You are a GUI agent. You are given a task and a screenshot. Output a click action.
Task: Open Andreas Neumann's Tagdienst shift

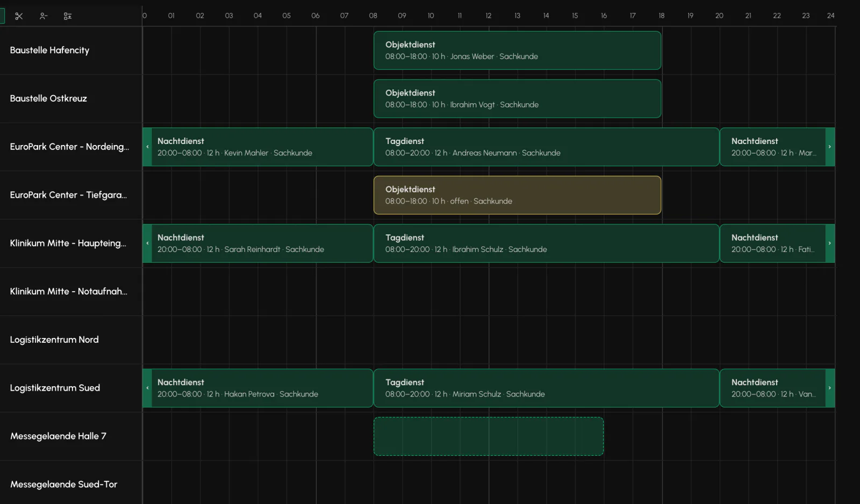[546, 147]
